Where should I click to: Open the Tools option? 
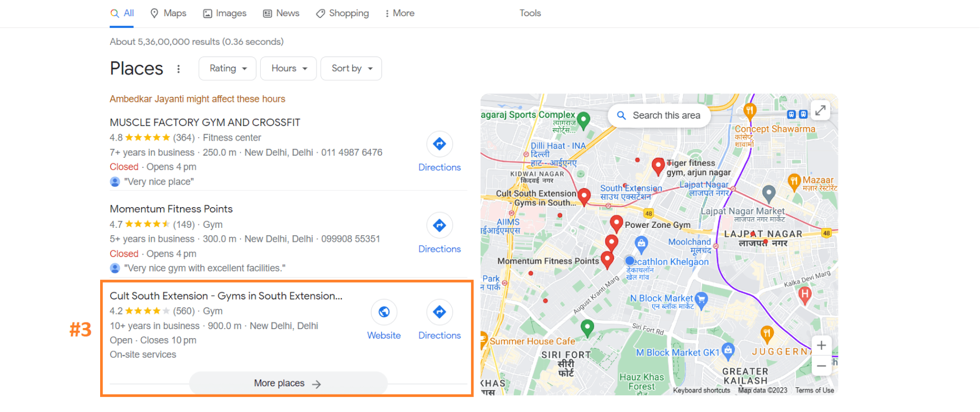pos(530,13)
